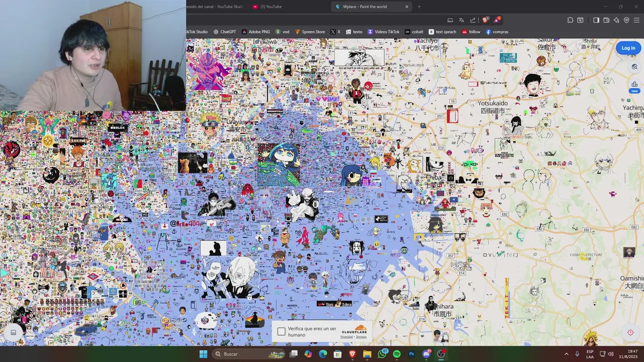Expand the system tray hidden icons
644x362 pixels.
click(566, 354)
